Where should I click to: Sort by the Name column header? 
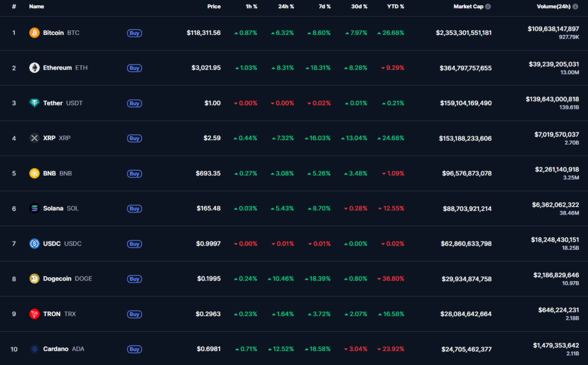click(x=36, y=7)
